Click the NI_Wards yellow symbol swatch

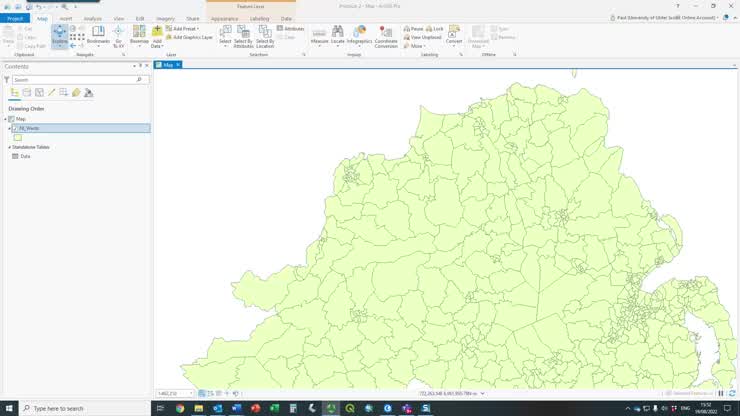pyautogui.click(x=17, y=137)
